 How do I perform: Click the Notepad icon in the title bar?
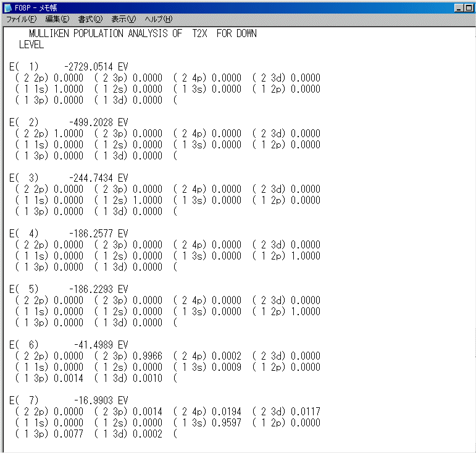tap(8, 8)
